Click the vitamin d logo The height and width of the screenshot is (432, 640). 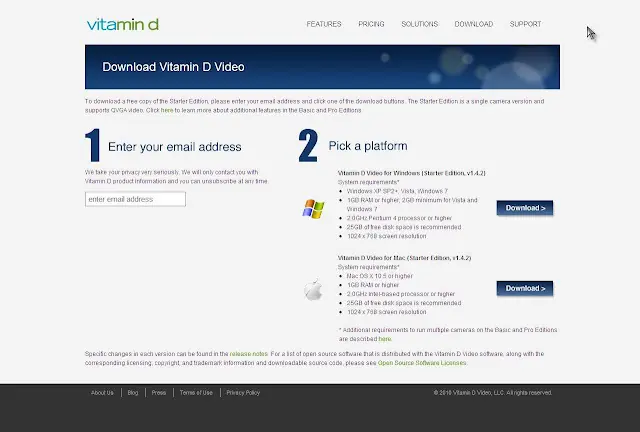pos(122,24)
